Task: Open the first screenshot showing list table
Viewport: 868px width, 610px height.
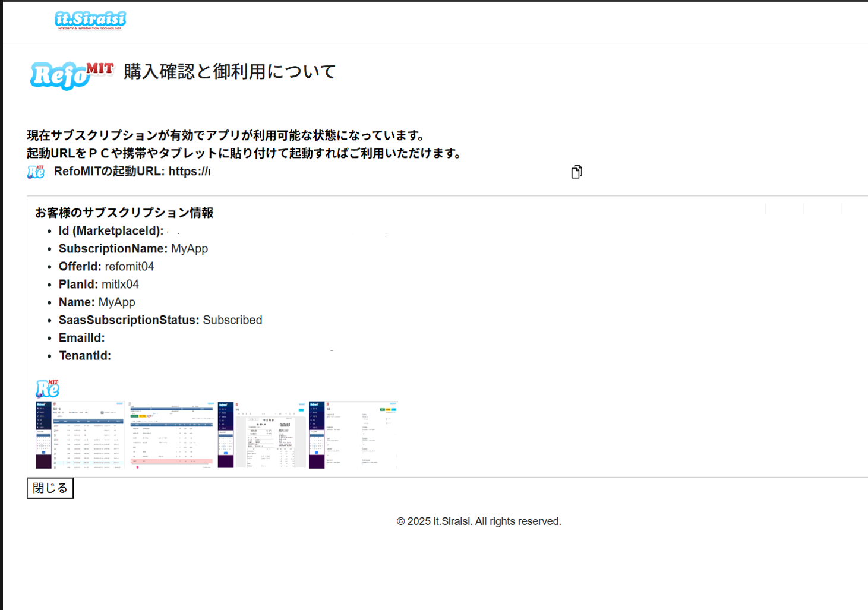Action: [x=80, y=435]
